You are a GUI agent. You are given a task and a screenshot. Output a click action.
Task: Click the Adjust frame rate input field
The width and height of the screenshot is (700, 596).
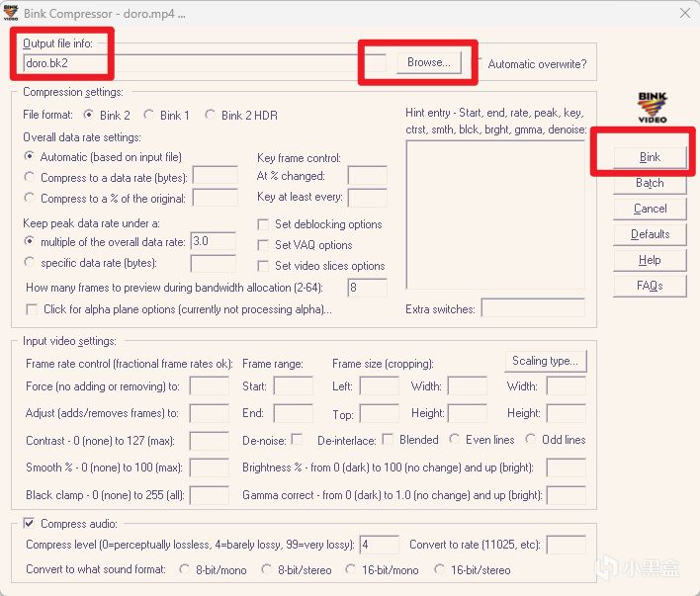coord(209,413)
